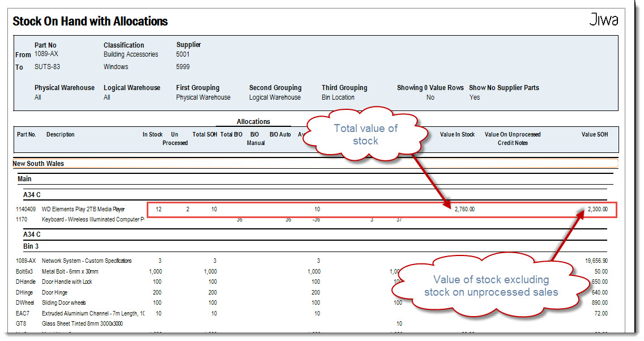Click the "Total B/O" column header

tap(231, 134)
